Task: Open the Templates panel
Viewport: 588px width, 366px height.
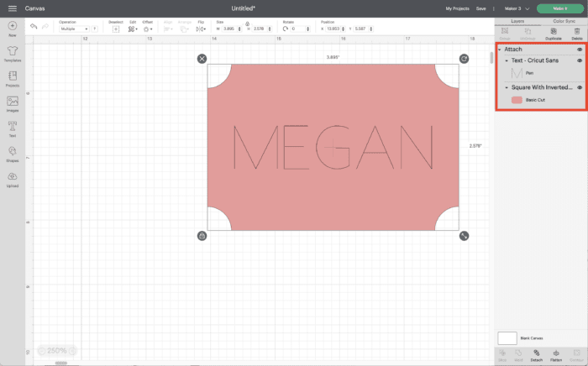Action: (x=12, y=54)
